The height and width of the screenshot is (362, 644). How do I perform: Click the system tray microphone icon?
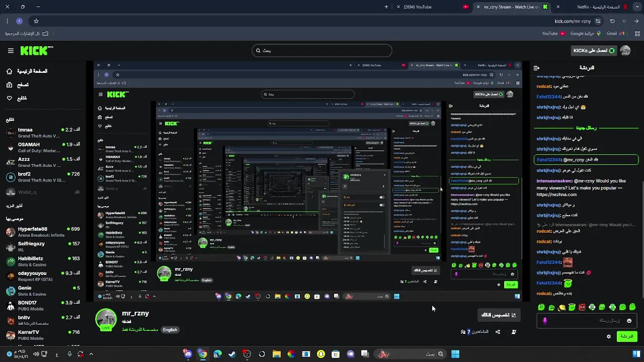69,354
